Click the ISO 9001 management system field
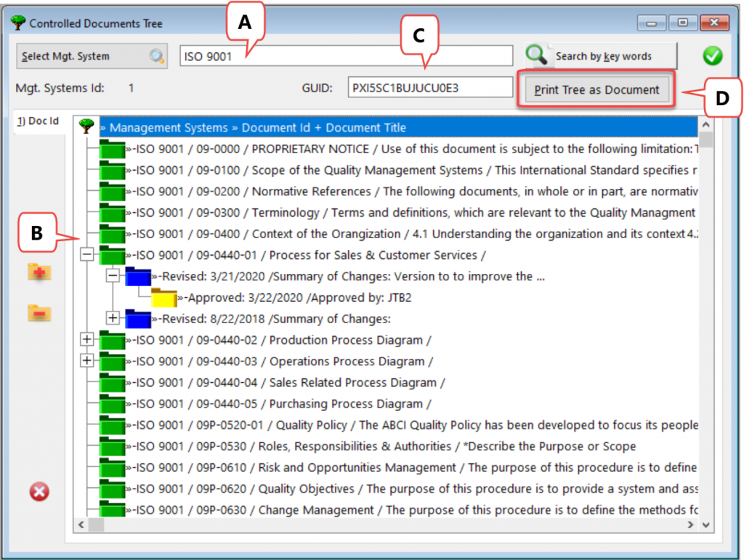Viewport: 744px width, 560px height. point(346,56)
